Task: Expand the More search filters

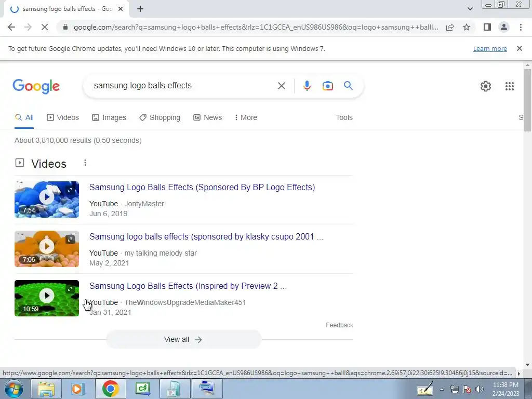Action: (x=246, y=117)
